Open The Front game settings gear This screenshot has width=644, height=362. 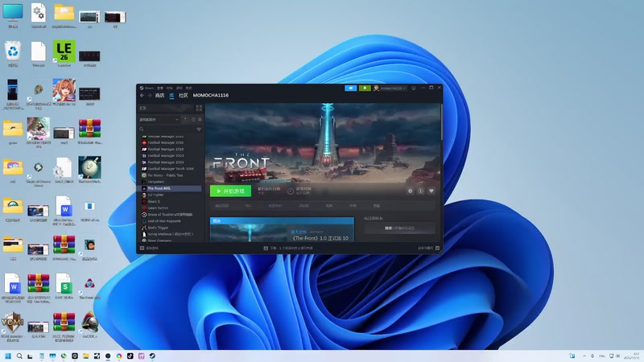click(x=410, y=191)
